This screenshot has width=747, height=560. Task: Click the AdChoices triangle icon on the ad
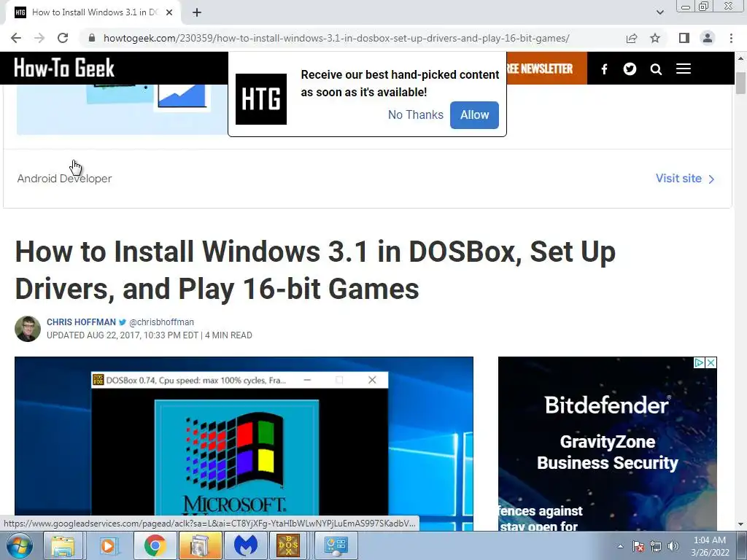click(699, 363)
